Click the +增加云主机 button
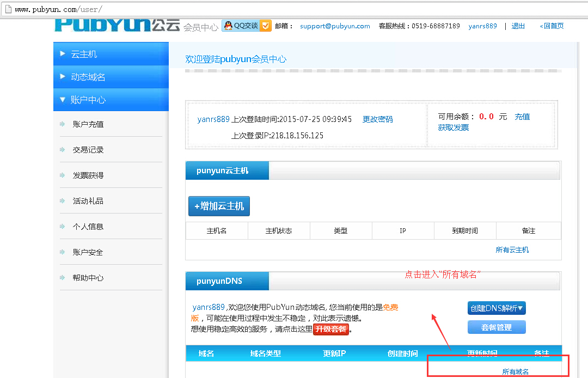The height and width of the screenshot is (378, 588). [219, 206]
